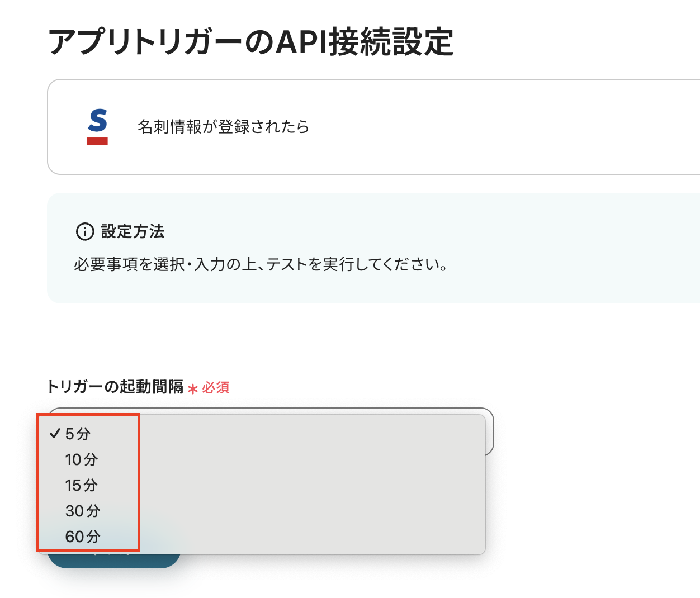Image resolution: width=700 pixels, height=598 pixels.
Task: Click the checkmark next to 5分
Action: click(55, 434)
